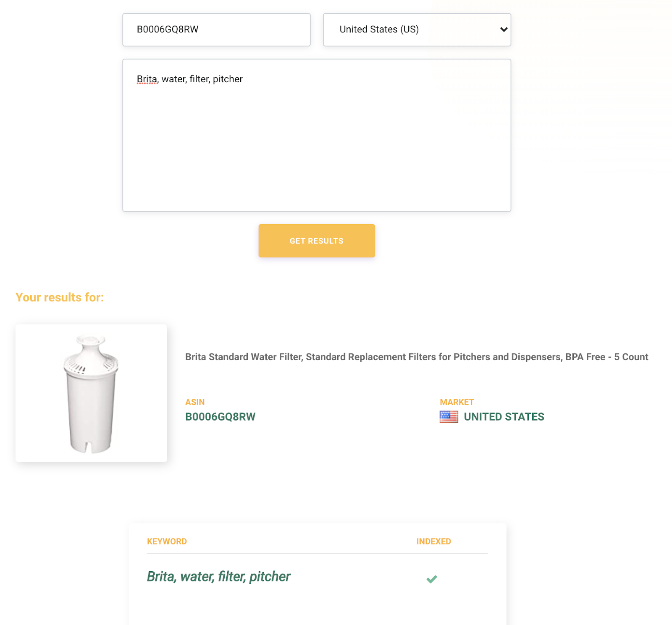Click the Brita Standard Water Filter title
The height and width of the screenshot is (625, 672).
point(417,357)
